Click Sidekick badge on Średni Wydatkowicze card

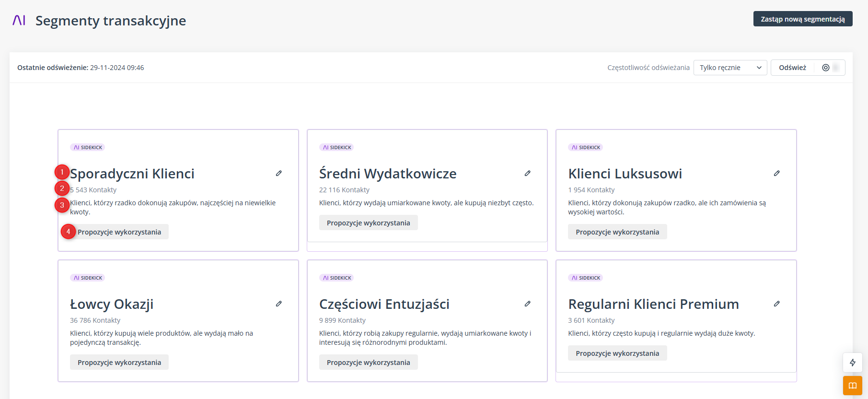(336, 147)
